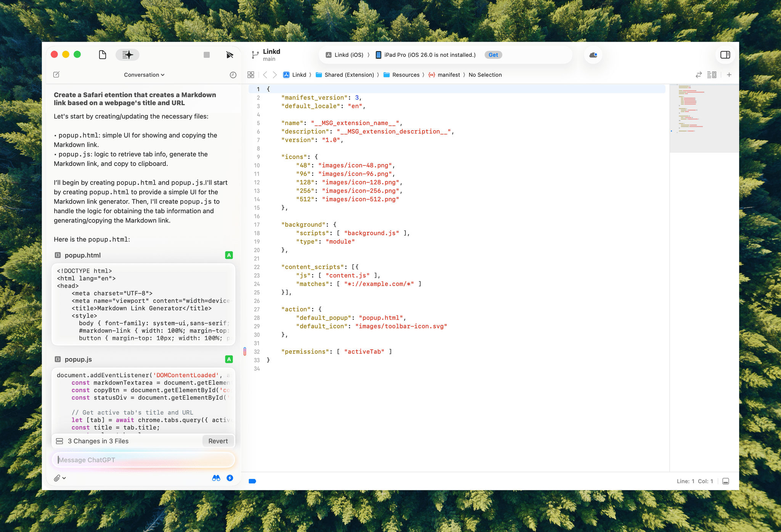The width and height of the screenshot is (781, 532).
Task: Open the Conversation dropdown
Action: [x=144, y=75]
